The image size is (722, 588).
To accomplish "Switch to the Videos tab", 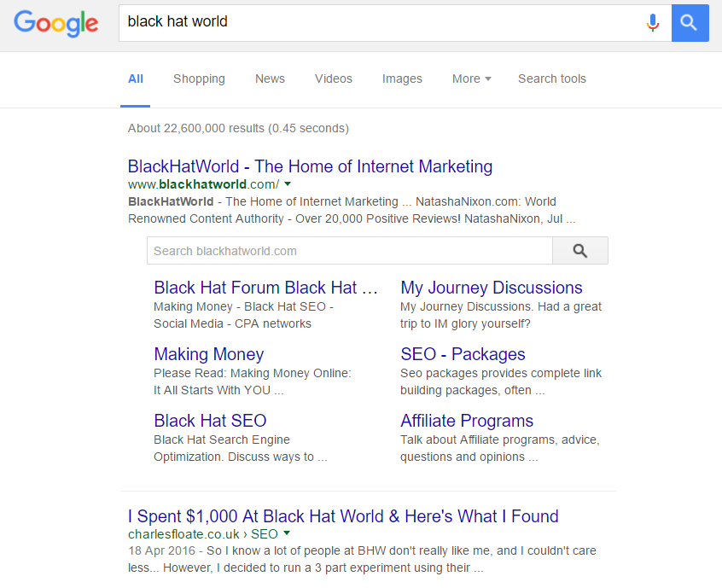I will (x=334, y=79).
